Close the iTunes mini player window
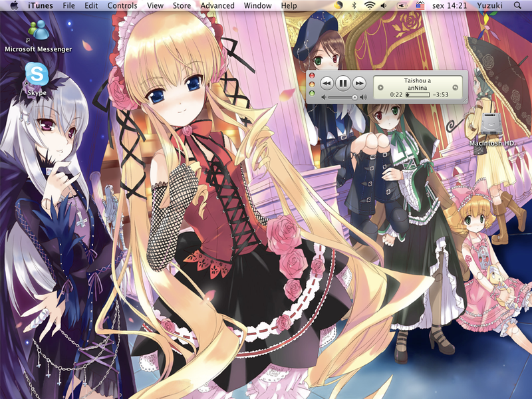 (x=312, y=76)
